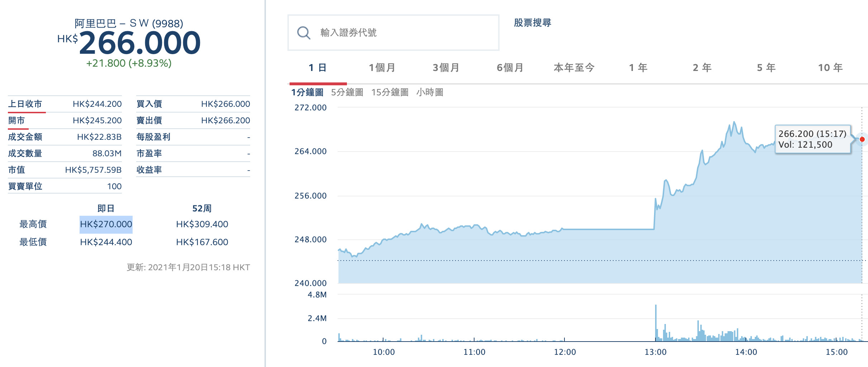Viewport: 868px width, 367px height.
Task: Select the 5 年 range tab
Action: [766, 68]
